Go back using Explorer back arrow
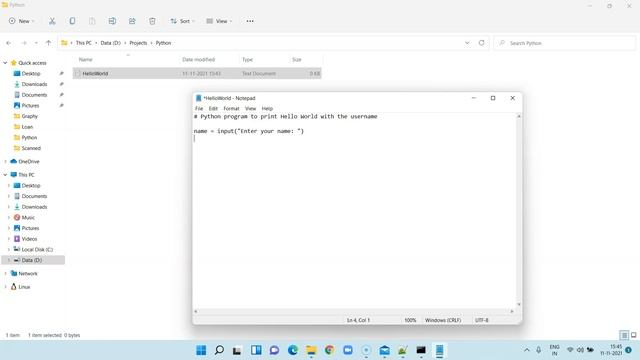Viewport: 640px width, 360px height. pyautogui.click(x=9, y=43)
